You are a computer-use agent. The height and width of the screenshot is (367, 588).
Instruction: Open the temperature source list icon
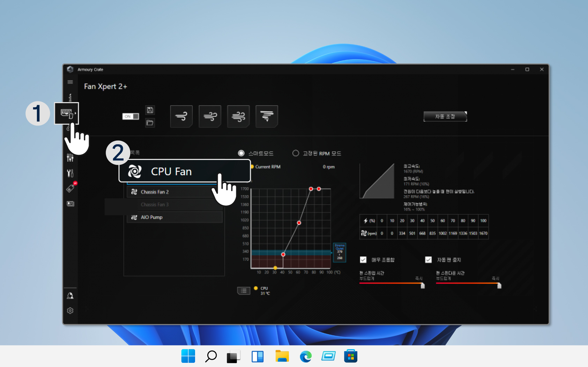point(244,290)
